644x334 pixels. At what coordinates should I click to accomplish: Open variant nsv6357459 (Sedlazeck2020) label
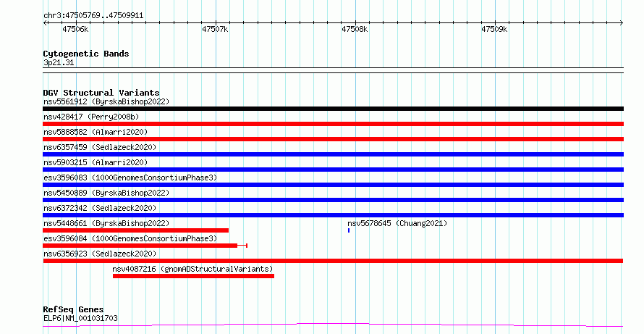click(100, 147)
